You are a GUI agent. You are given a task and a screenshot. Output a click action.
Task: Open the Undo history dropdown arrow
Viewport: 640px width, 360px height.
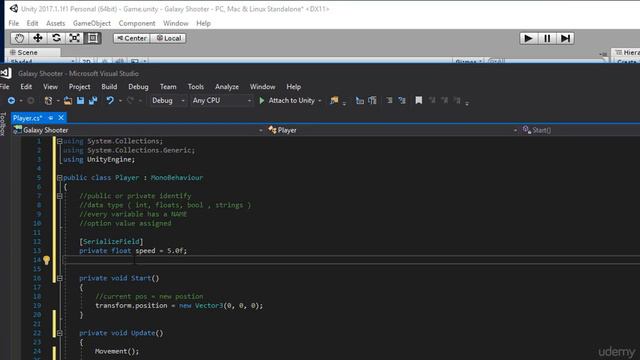(120, 101)
